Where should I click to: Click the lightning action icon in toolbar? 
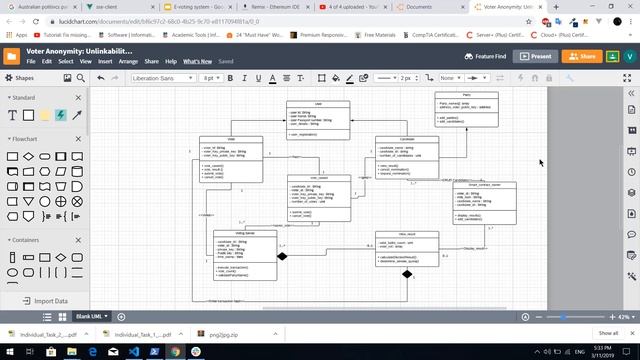click(520, 78)
